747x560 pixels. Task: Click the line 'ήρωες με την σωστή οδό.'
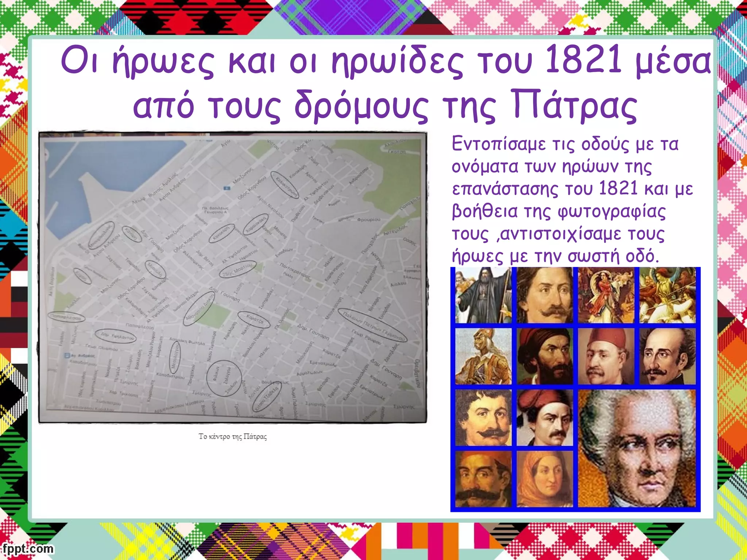[556, 256]
